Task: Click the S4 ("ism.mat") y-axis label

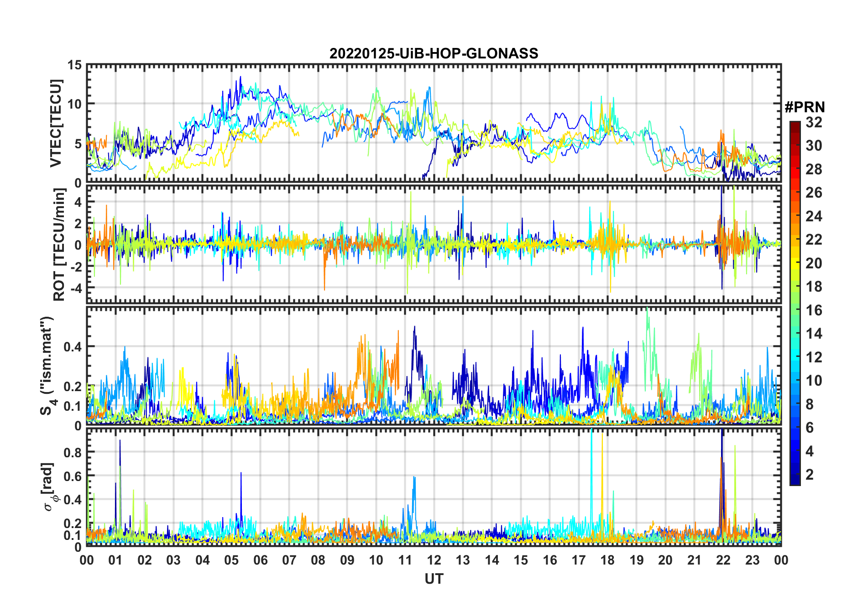Action: coord(48,366)
